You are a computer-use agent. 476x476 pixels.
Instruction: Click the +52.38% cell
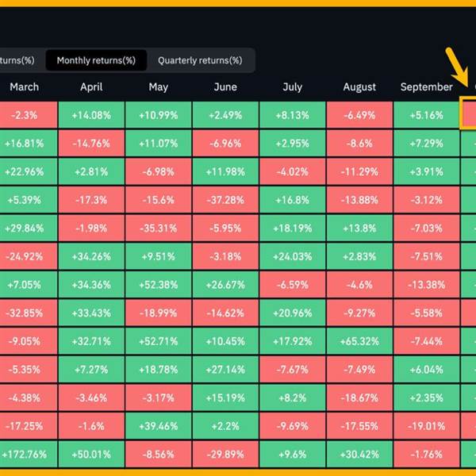pyautogui.click(x=159, y=284)
